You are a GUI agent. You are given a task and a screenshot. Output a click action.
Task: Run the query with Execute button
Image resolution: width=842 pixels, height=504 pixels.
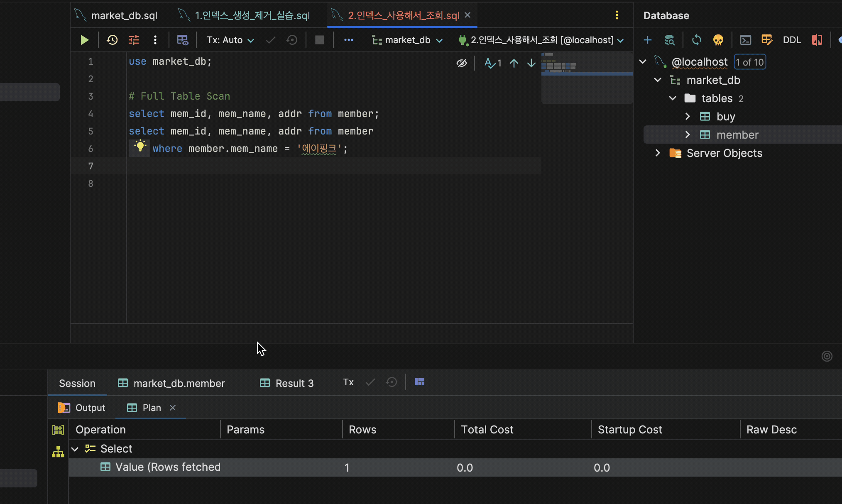point(84,40)
